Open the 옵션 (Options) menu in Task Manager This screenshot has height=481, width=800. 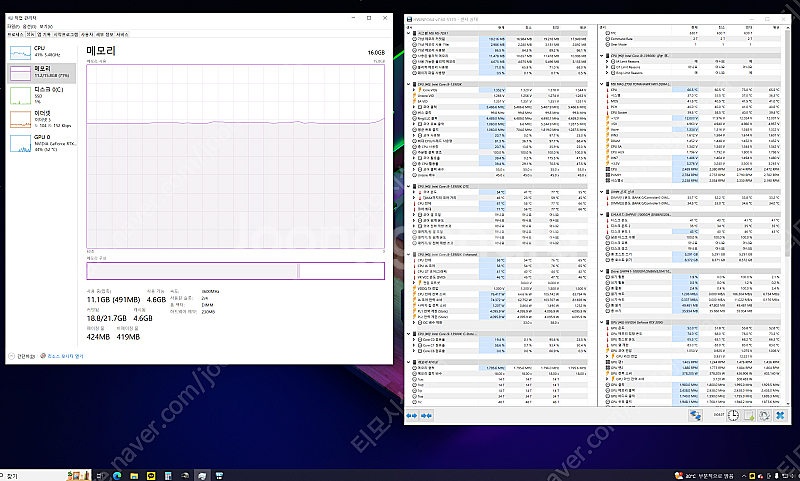[29, 27]
